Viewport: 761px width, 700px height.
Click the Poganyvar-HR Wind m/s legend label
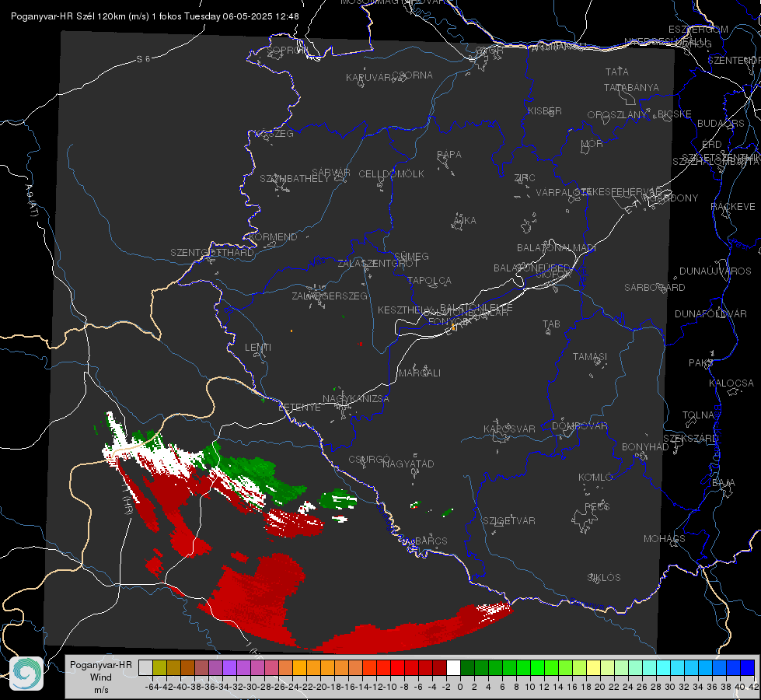(x=101, y=677)
